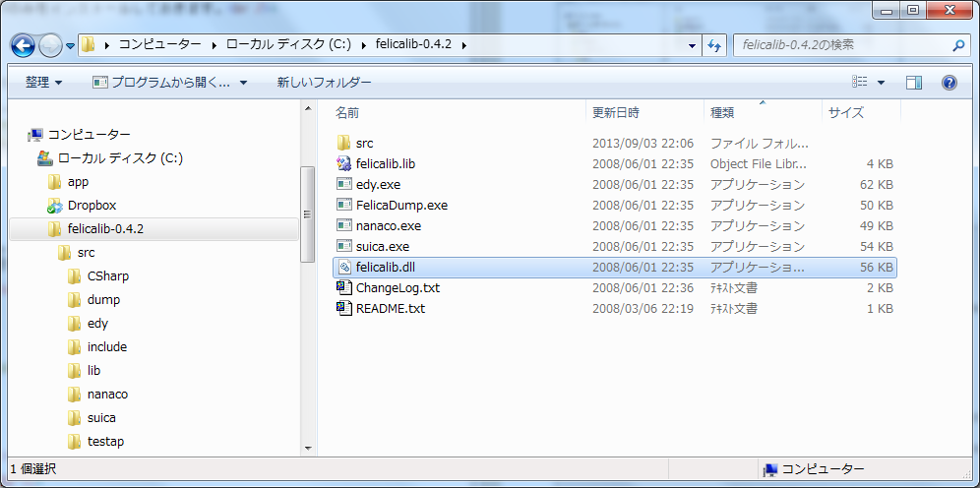The height and width of the screenshot is (488, 980).
Task: Select the felicalib.lib file icon
Action: (344, 163)
